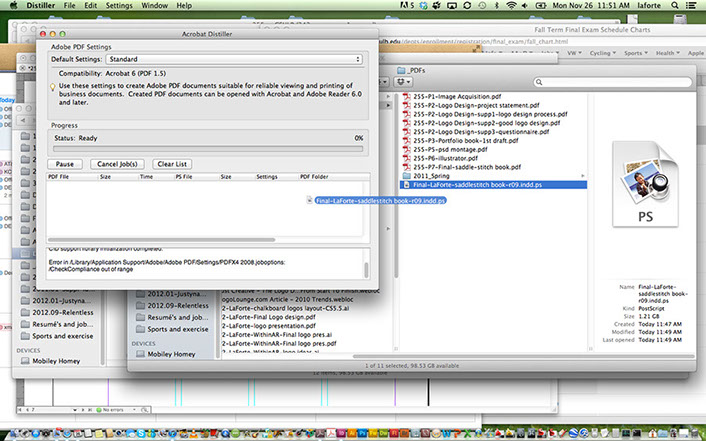Click the date and time in menu bar
706x441 pixels.
coord(591,5)
